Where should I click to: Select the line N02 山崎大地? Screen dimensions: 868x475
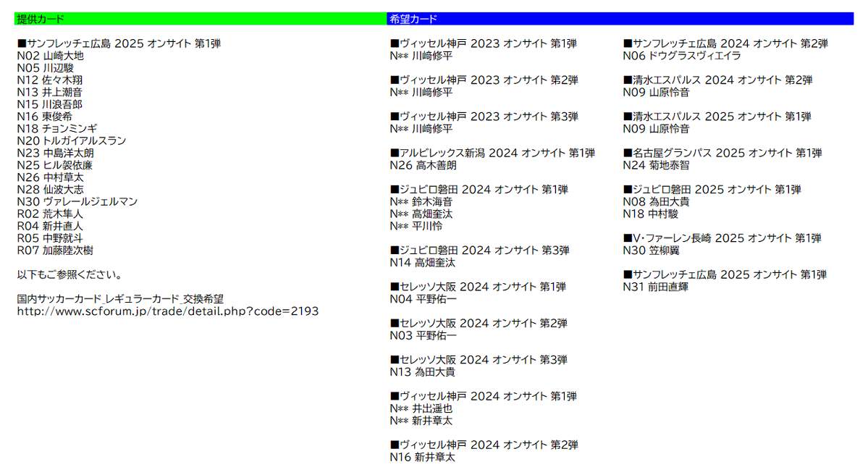point(51,56)
